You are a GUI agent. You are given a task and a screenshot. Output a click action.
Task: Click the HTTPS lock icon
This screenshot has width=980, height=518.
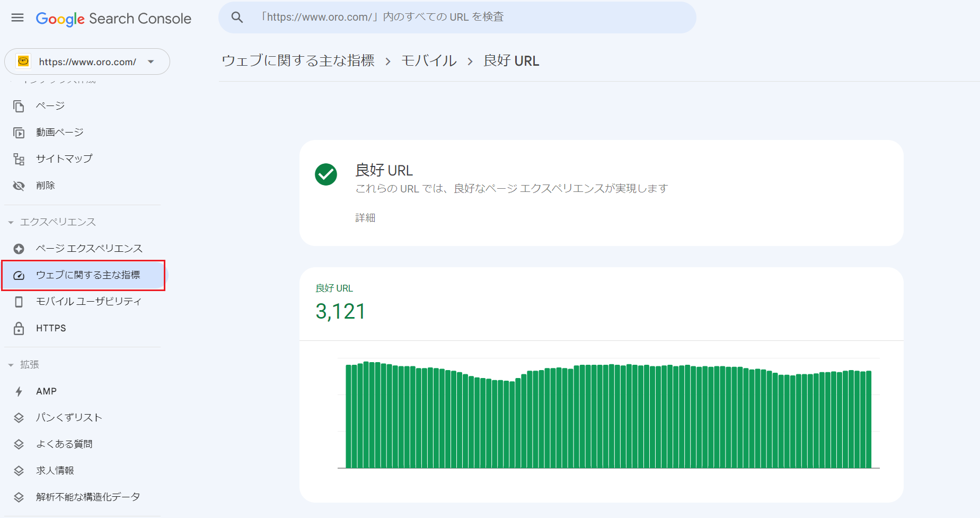[x=19, y=328]
